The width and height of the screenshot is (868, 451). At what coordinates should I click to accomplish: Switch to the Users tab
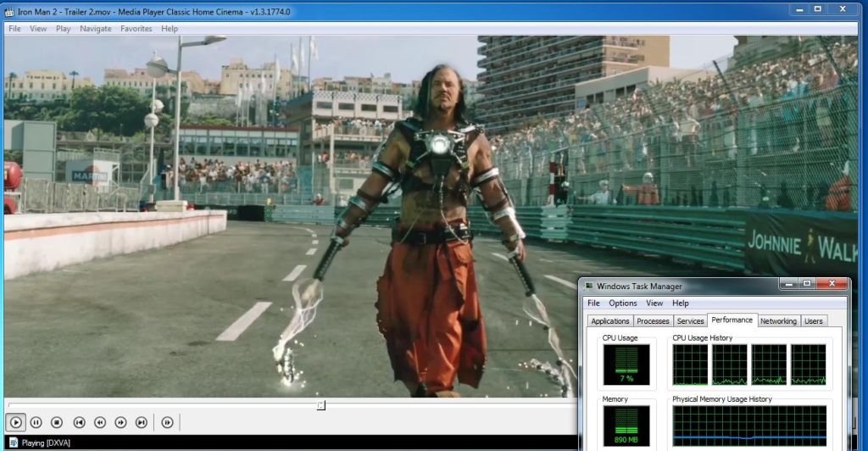[x=813, y=321]
